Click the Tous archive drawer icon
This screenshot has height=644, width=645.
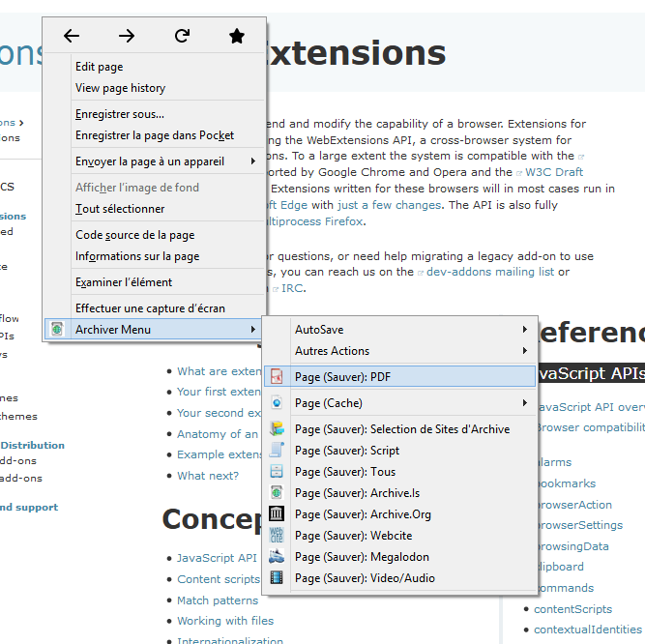click(277, 471)
